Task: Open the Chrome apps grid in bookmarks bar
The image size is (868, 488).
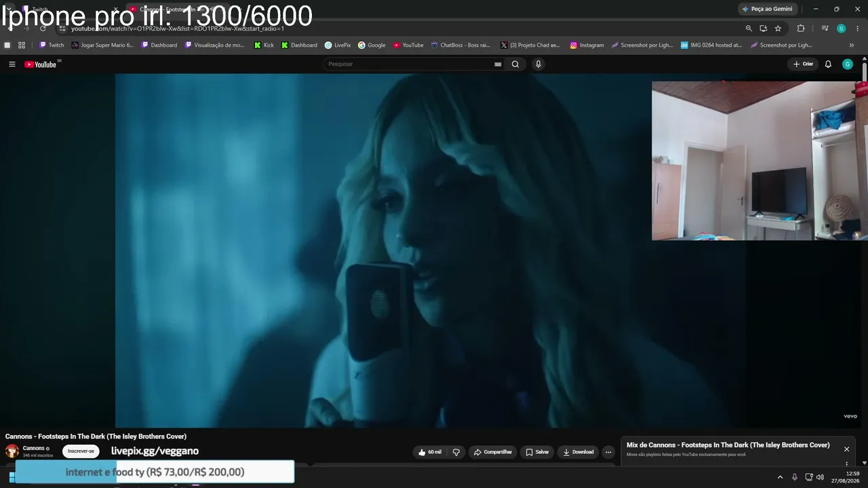Action: pyautogui.click(x=22, y=45)
